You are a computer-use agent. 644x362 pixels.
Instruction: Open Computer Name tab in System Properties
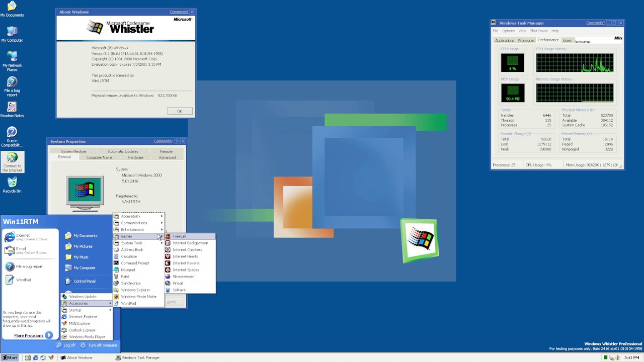pyautogui.click(x=99, y=157)
